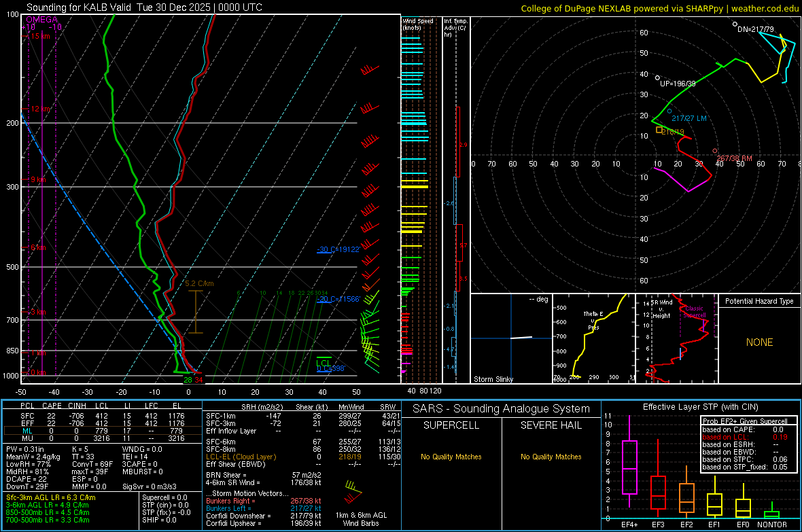
Task: Click the 'PW = 0.31in' value
Action: click(25, 449)
